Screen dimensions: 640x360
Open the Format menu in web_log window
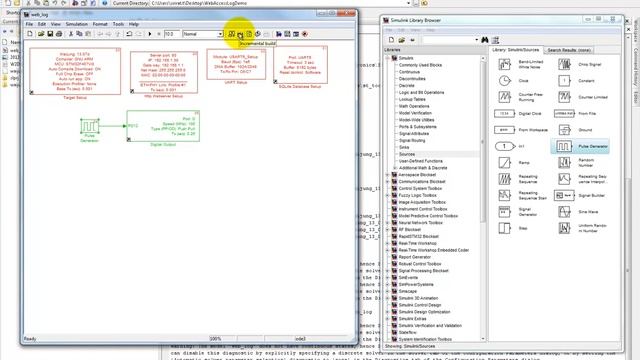100,24
